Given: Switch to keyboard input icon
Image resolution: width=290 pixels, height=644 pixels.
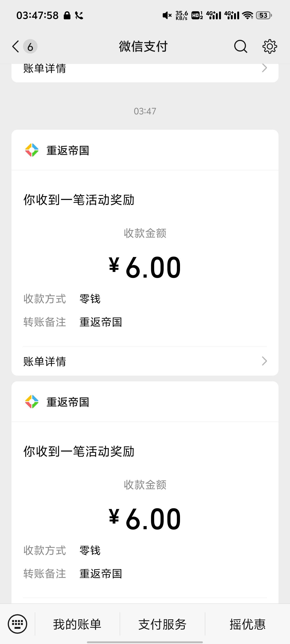Looking at the screenshot, I should 17,624.
